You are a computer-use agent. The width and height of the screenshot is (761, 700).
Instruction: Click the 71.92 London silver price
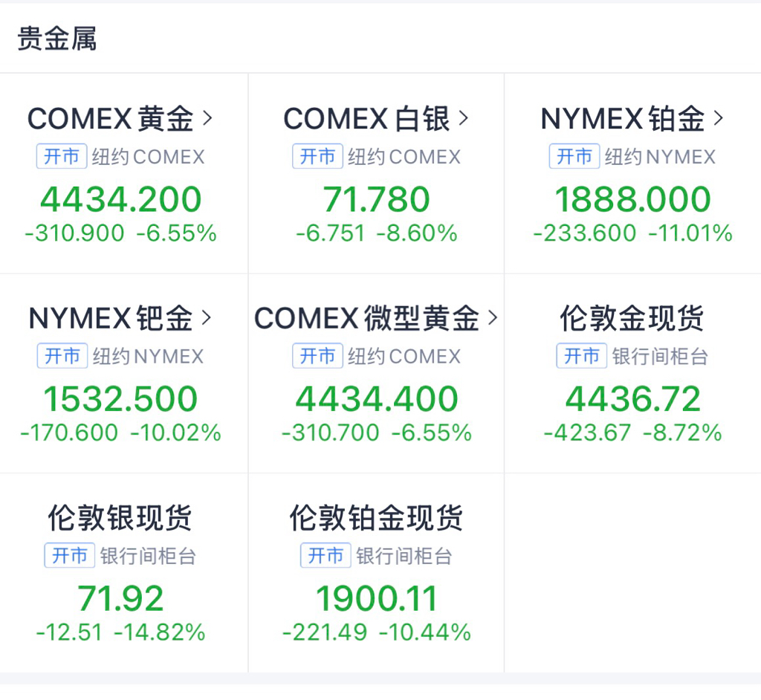tap(121, 598)
